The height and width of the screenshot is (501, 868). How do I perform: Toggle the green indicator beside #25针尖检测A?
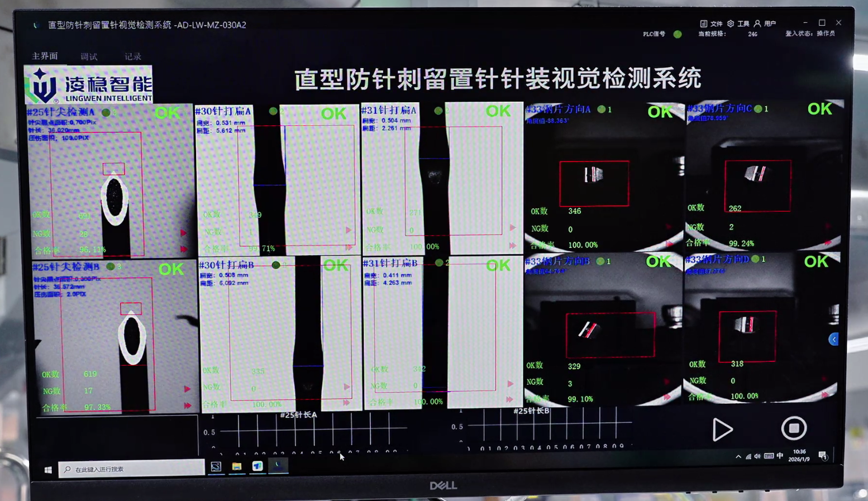106,112
